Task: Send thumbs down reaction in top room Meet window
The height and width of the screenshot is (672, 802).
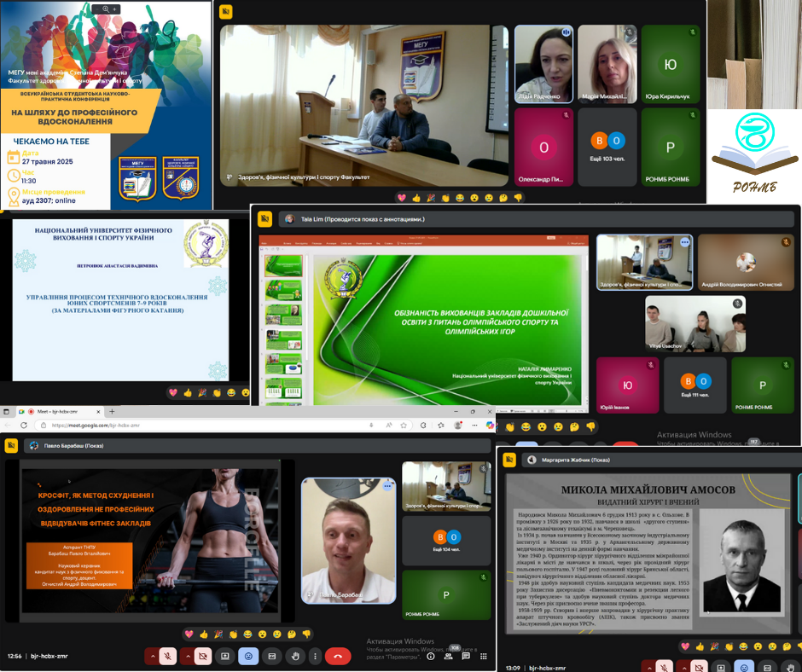Action: [x=518, y=198]
